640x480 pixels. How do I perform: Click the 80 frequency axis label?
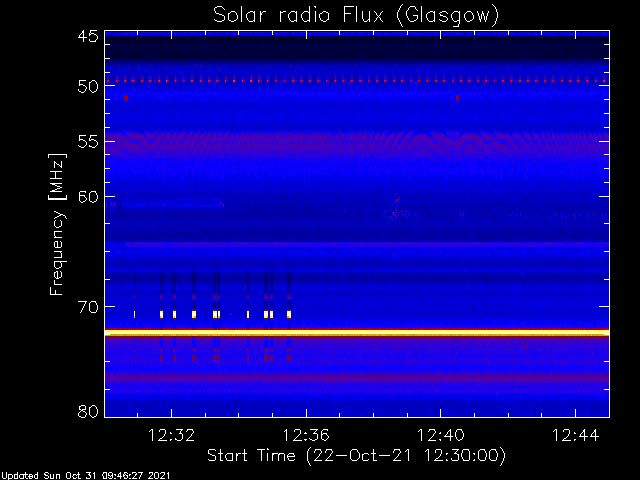pos(88,411)
